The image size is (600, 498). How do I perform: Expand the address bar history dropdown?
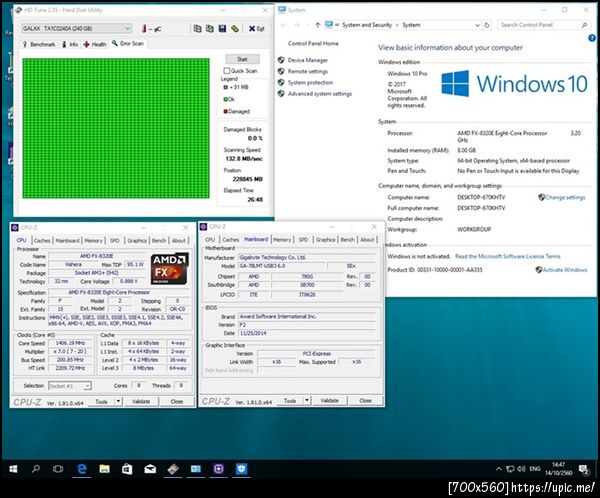pos(477,25)
